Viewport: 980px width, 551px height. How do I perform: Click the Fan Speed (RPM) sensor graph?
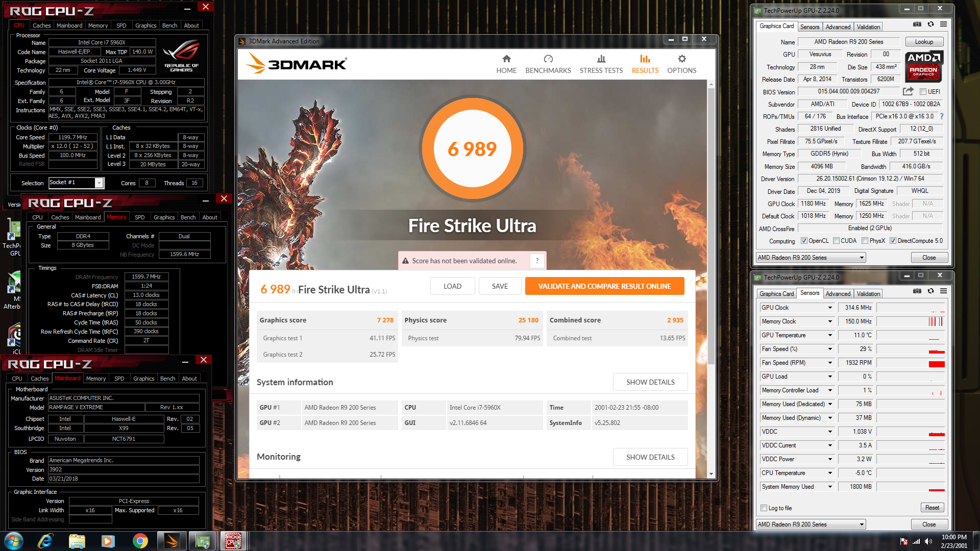pos(911,363)
